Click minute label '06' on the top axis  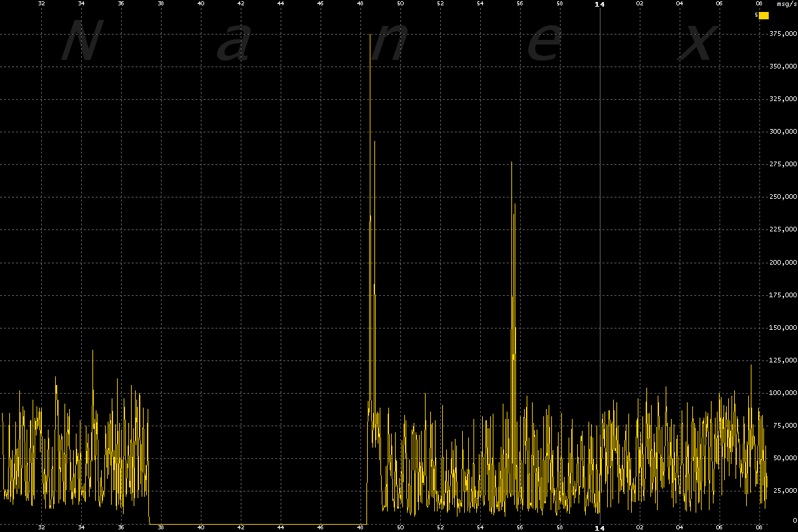point(720,3)
